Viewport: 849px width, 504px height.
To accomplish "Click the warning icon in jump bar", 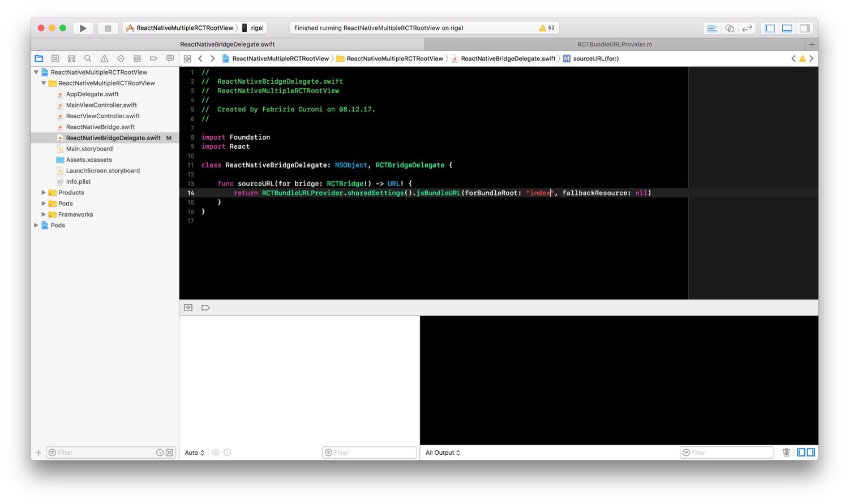I will tap(802, 58).
